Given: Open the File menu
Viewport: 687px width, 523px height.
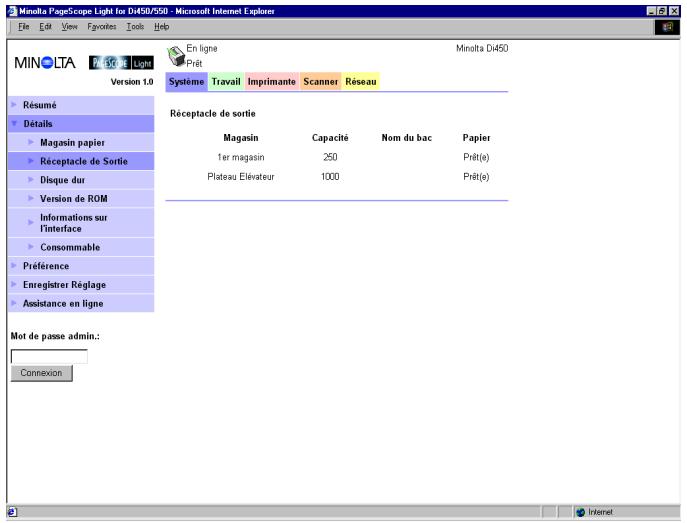Looking at the screenshot, I should 23,27.
